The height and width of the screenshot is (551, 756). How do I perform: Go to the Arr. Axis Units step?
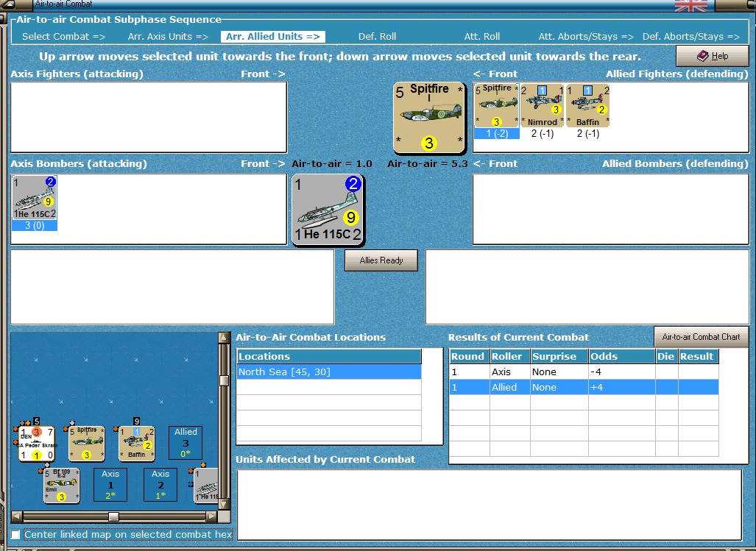(x=169, y=37)
